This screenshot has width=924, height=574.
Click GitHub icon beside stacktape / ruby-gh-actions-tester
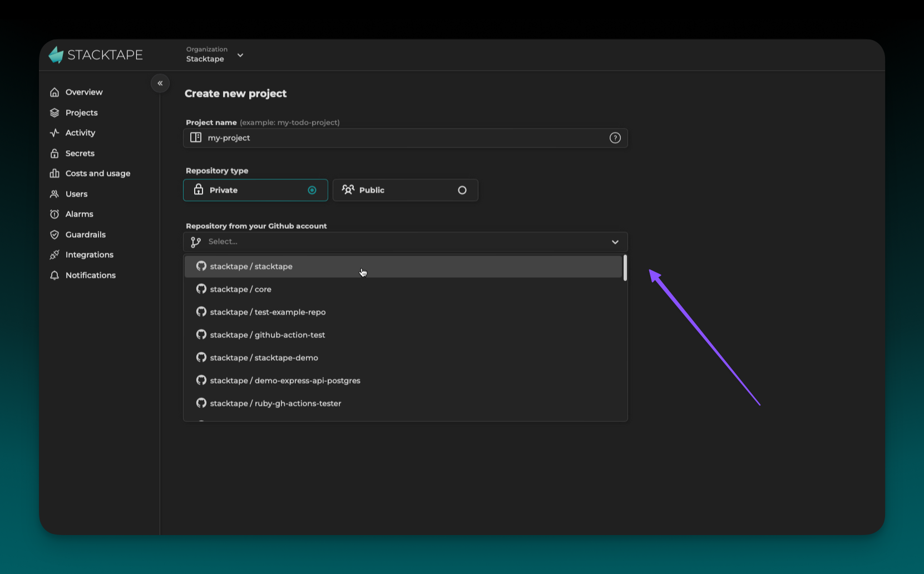coord(201,403)
